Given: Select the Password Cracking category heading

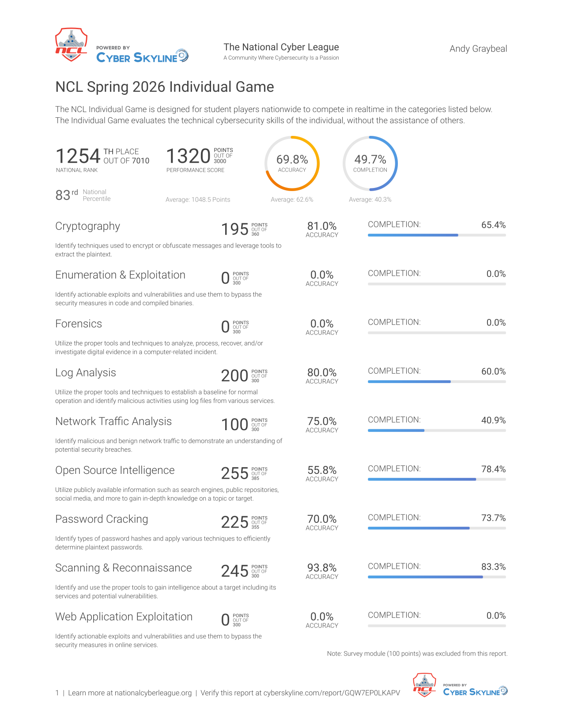Looking at the screenshot, I should coord(102,519).
